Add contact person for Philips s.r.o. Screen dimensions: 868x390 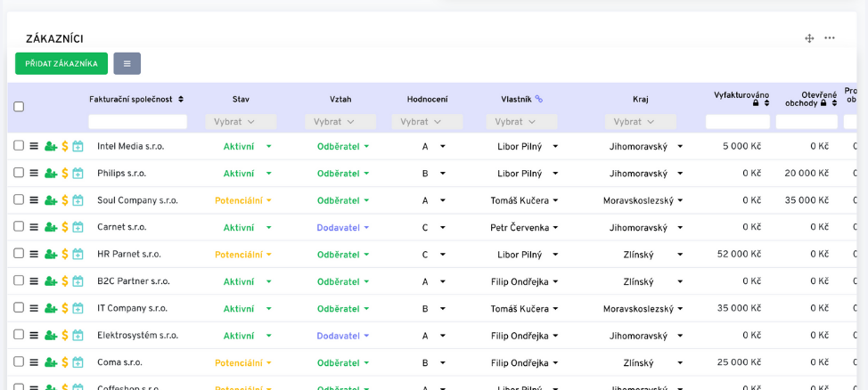[x=51, y=173]
